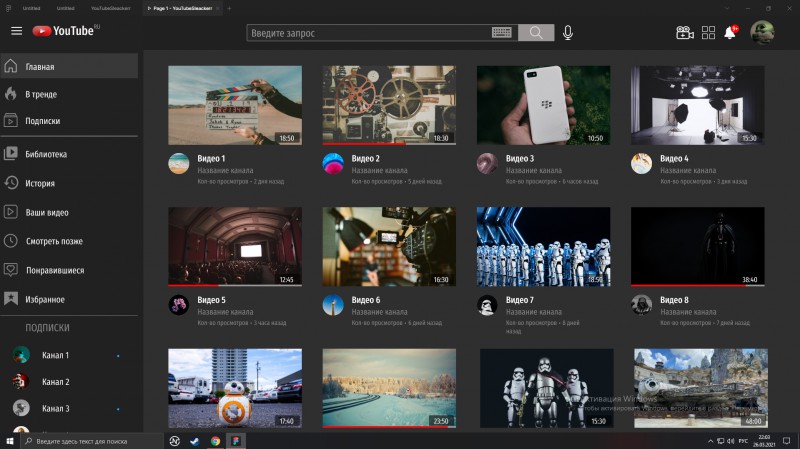The height and width of the screenshot is (449, 800).
Task: Open Chrome from the taskbar
Action: [x=215, y=441]
